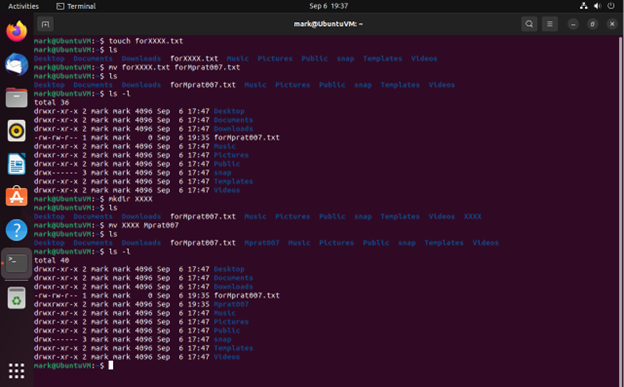Open the Terminal app menu in top bar
Screen dimensions: 624x387
click(x=76, y=6)
